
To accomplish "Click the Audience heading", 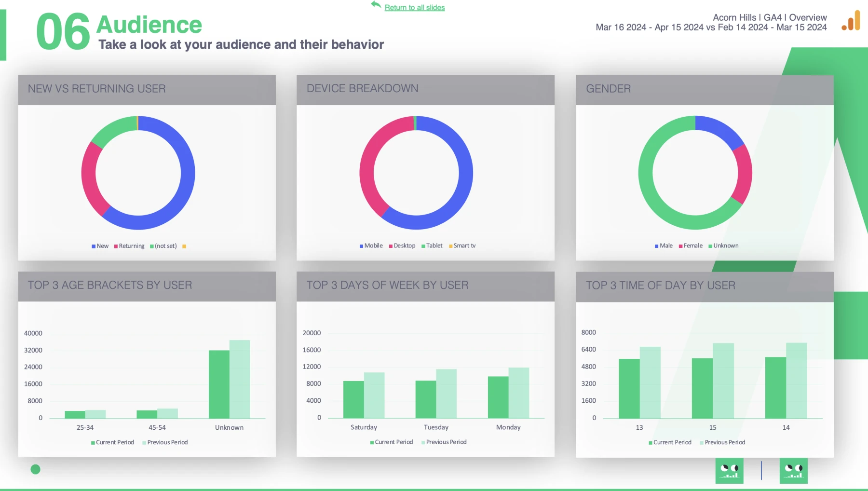I will pos(149,25).
